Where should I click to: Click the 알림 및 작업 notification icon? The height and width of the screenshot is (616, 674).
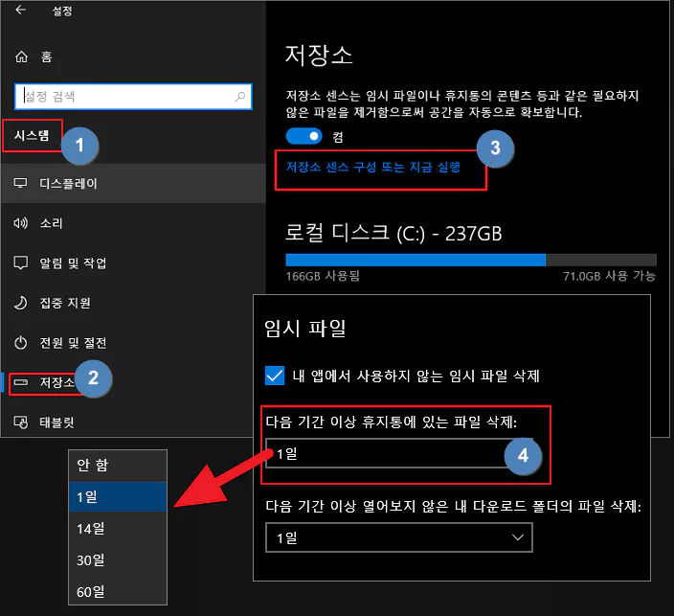(x=21, y=262)
